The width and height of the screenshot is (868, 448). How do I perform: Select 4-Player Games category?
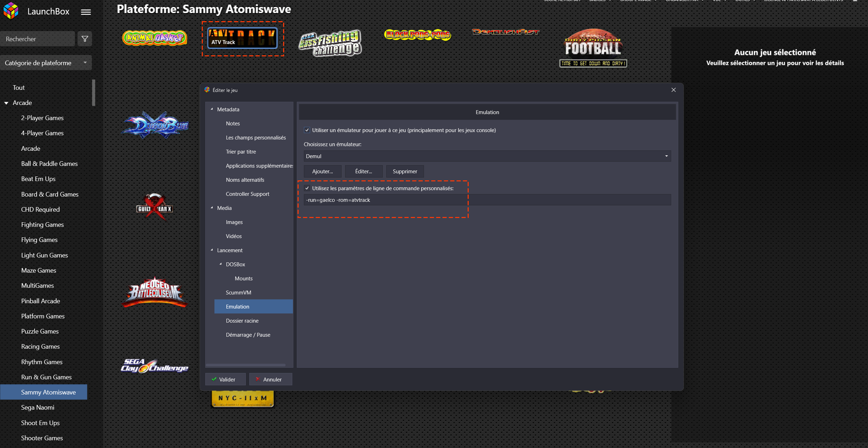(42, 133)
